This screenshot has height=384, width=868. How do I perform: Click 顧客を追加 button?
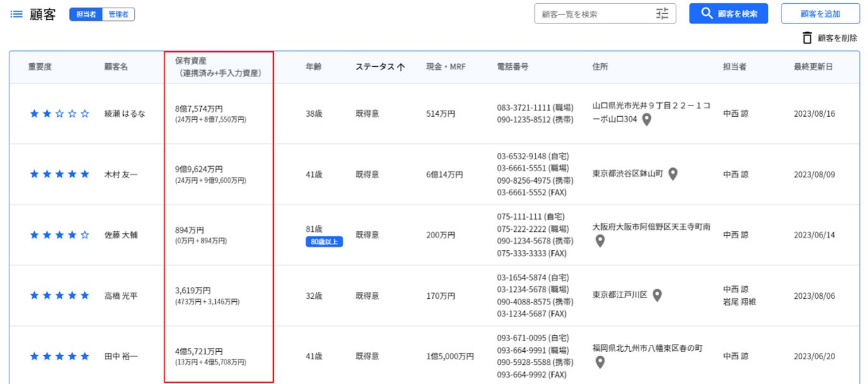tap(820, 13)
